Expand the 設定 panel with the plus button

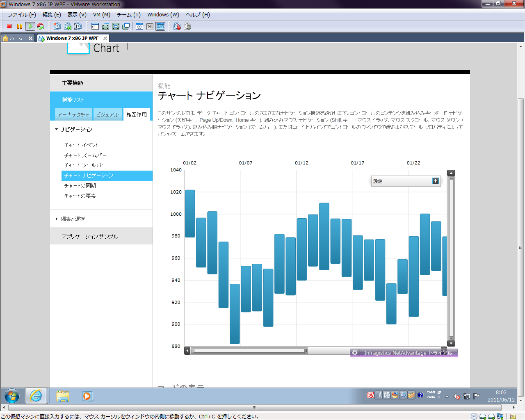pyautogui.click(x=436, y=181)
